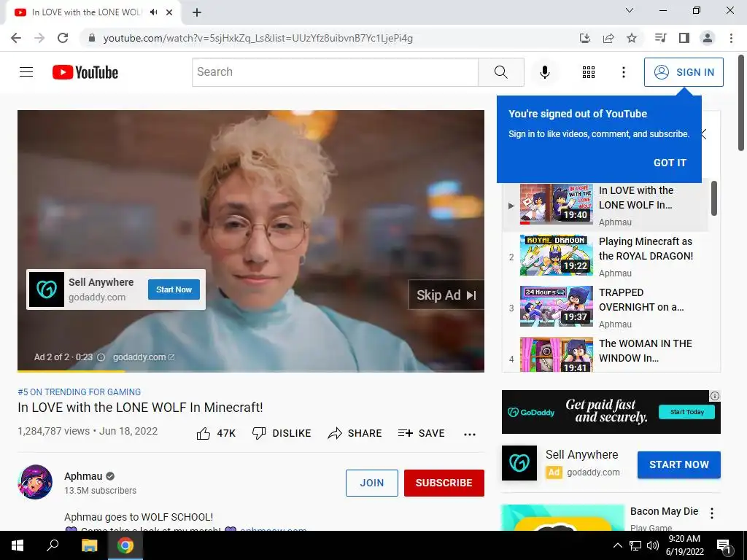Open the notification center icon
Image resolution: width=747 pixels, height=560 pixels.
pos(723,547)
